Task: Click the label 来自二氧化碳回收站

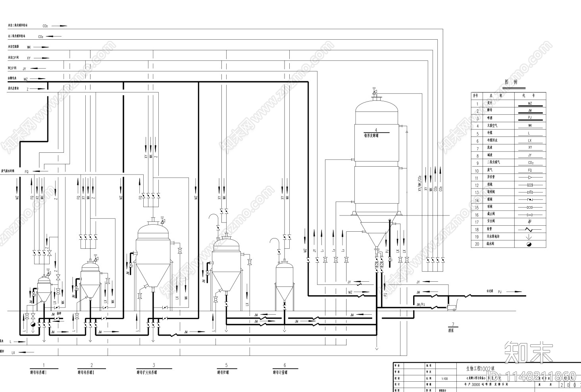Action: click(x=18, y=25)
